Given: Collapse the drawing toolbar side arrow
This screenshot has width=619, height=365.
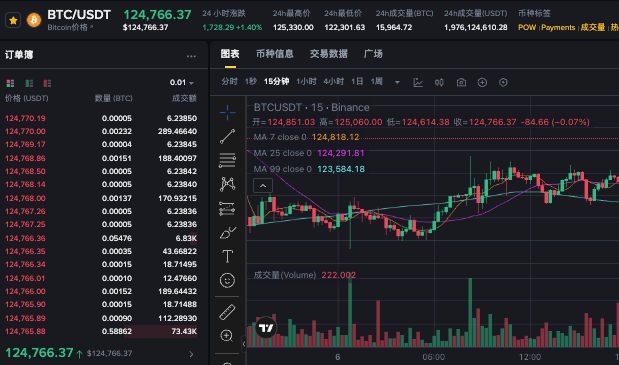Looking at the screenshot, I should pos(244,344).
